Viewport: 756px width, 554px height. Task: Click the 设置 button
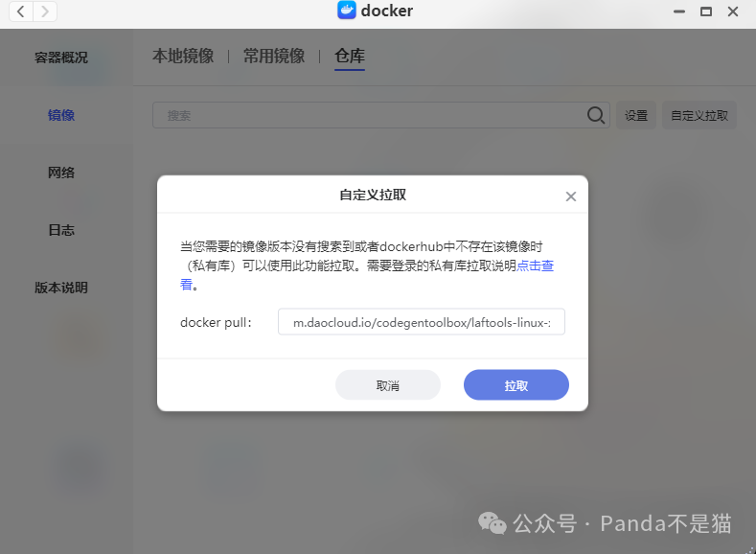(x=636, y=115)
